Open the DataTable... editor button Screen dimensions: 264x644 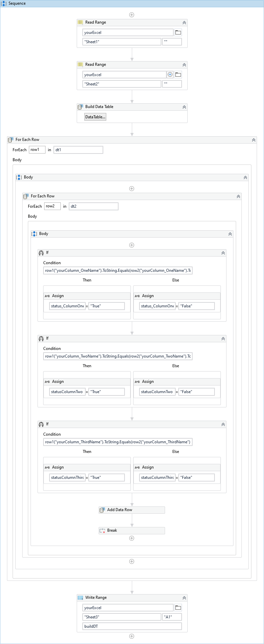[x=95, y=117]
